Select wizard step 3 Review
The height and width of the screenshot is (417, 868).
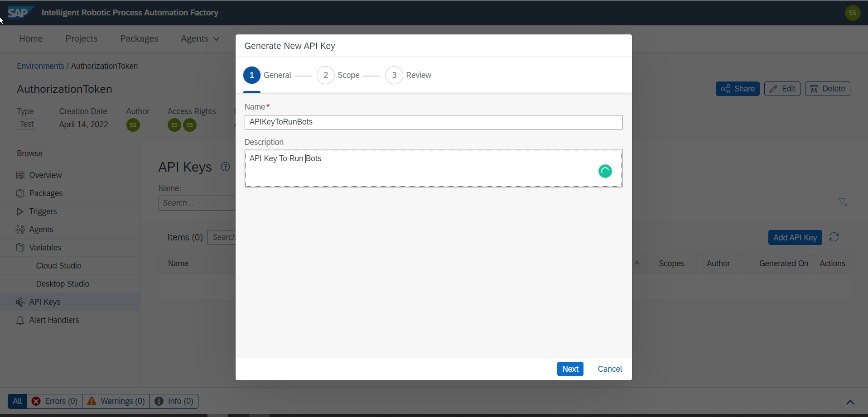[408, 75]
